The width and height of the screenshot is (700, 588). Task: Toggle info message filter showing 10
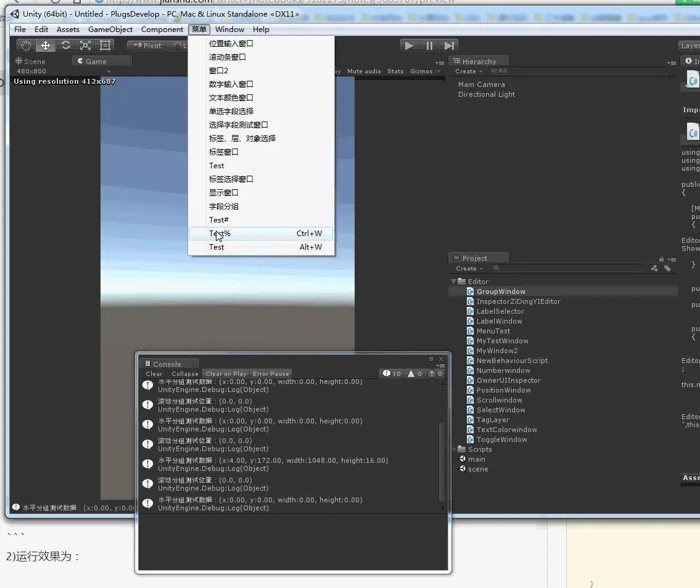392,374
